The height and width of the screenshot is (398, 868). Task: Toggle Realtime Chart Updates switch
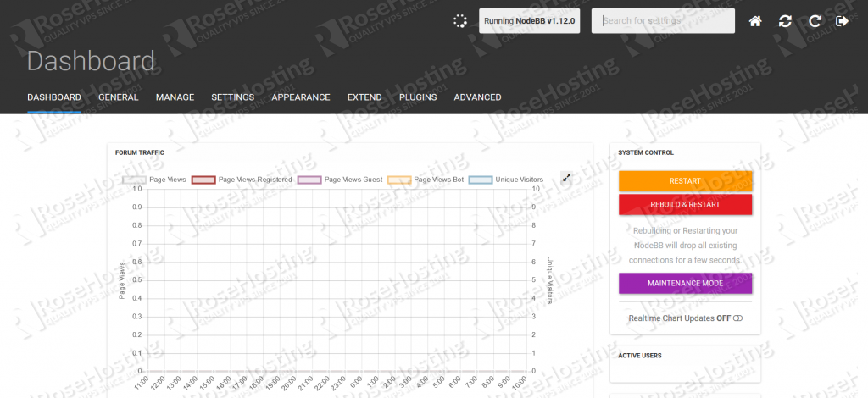tap(737, 318)
